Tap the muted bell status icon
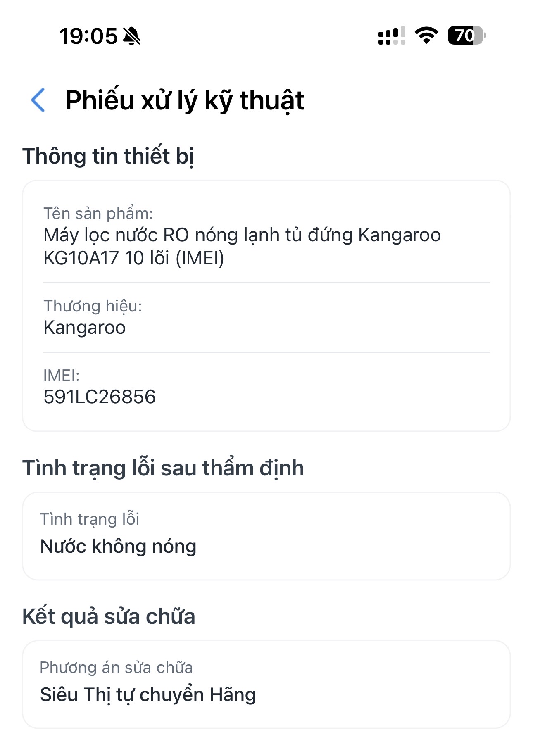The image size is (533, 756). click(132, 36)
